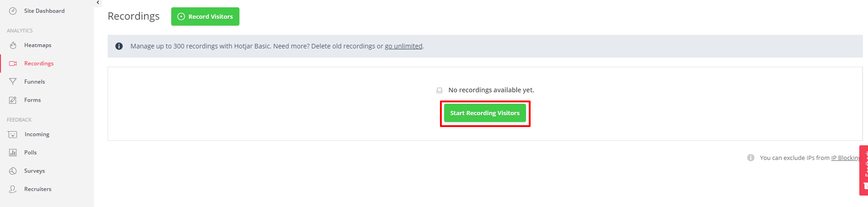Click Start Recording Visitors button

[485, 113]
